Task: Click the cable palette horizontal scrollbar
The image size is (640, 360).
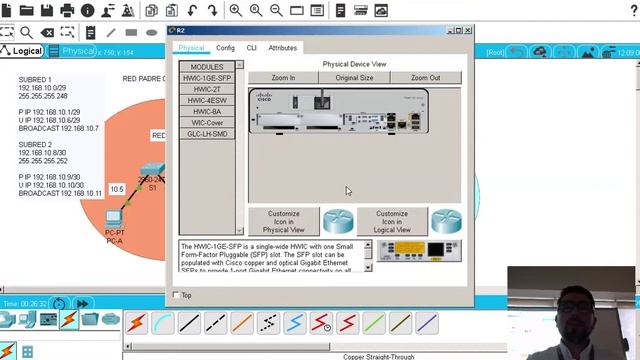Action: coord(231,347)
